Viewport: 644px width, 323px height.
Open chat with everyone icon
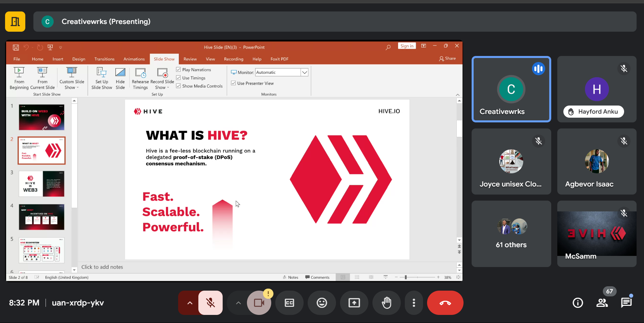[626, 303]
